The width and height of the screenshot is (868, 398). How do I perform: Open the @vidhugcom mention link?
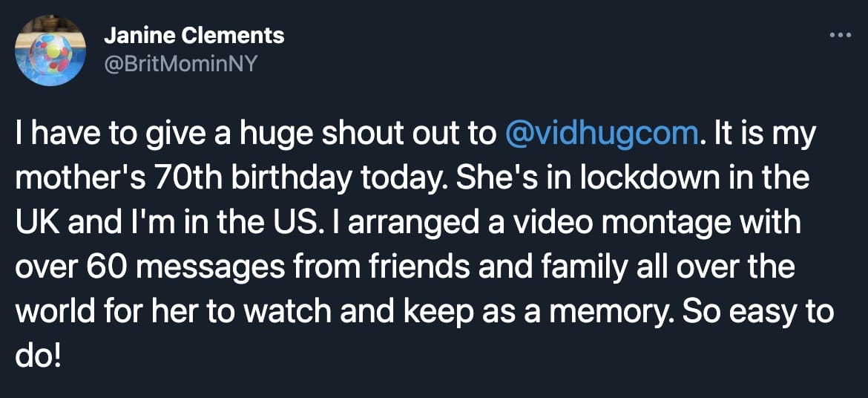click(601, 134)
